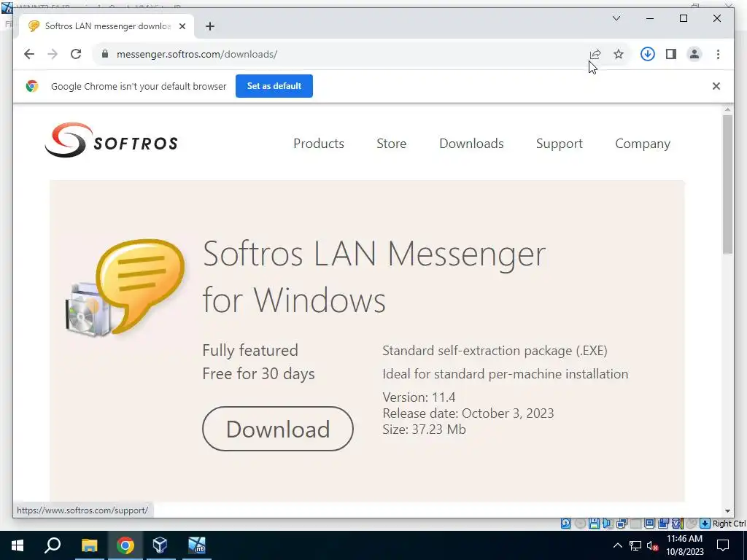View site security lock info

105,54
